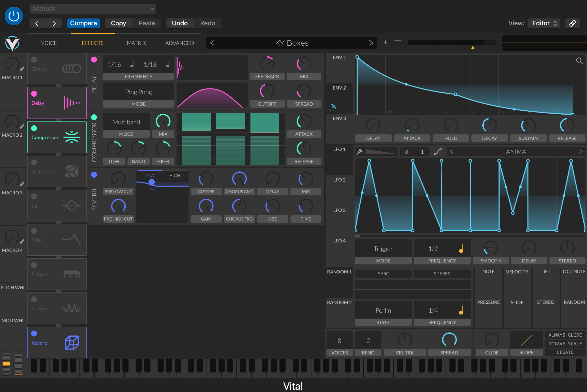This screenshot has width=587, height=392.
Task: Enable the Chorus effect toggle
Action: 34,60
